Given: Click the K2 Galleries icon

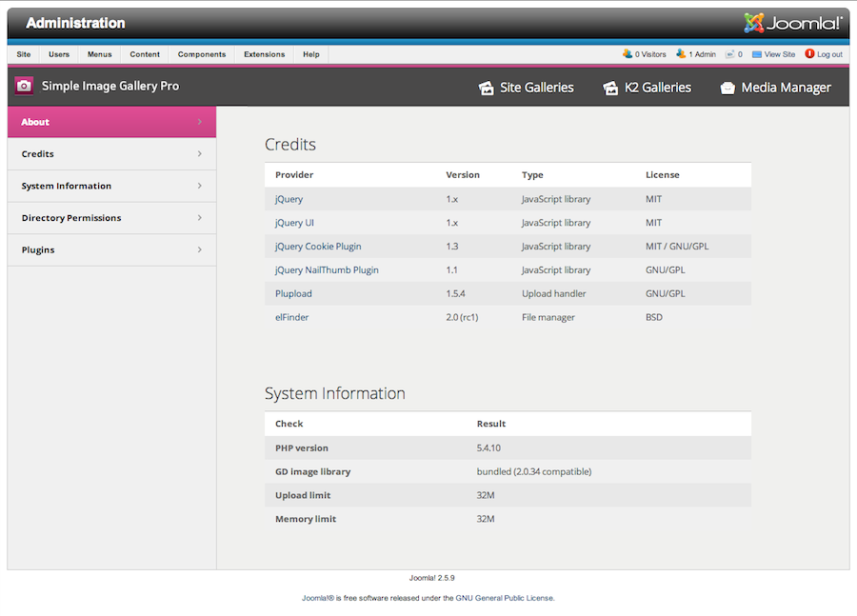Looking at the screenshot, I should click(610, 88).
